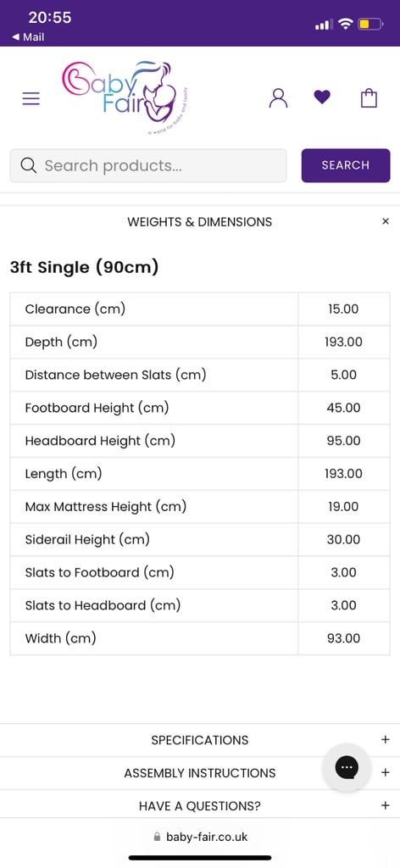Expand the Specifications section plus
Image resolution: width=400 pixels, height=868 pixels.
pos(386,739)
